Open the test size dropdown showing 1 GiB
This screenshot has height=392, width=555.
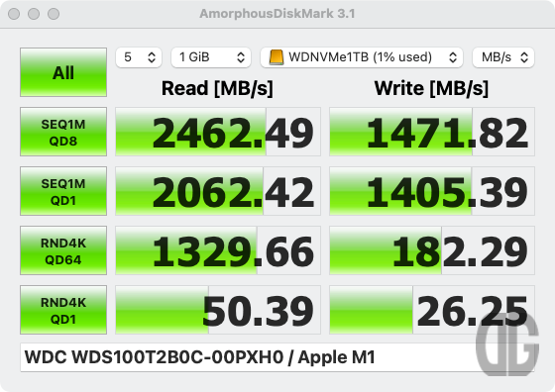tap(211, 57)
